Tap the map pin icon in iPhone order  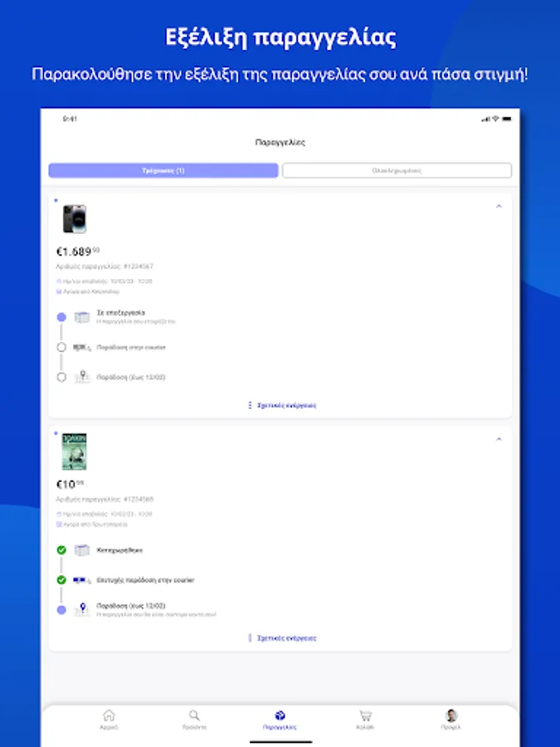(x=82, y=377)
